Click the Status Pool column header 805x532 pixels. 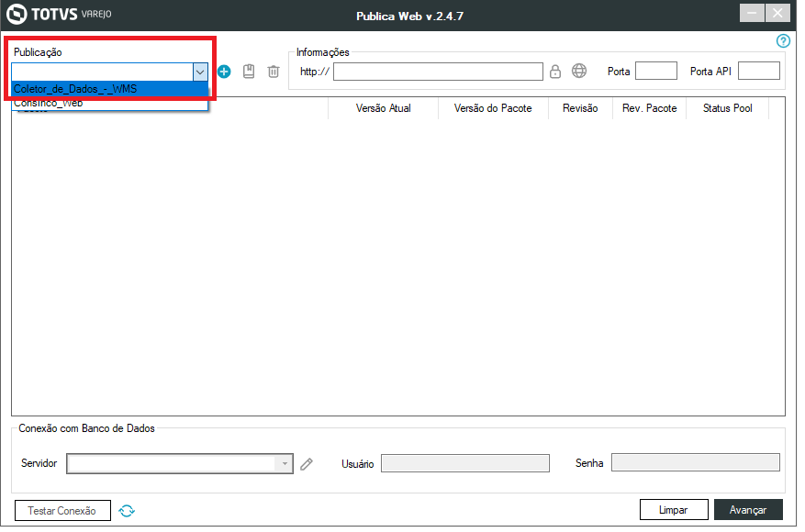click(x=728, y=108)
